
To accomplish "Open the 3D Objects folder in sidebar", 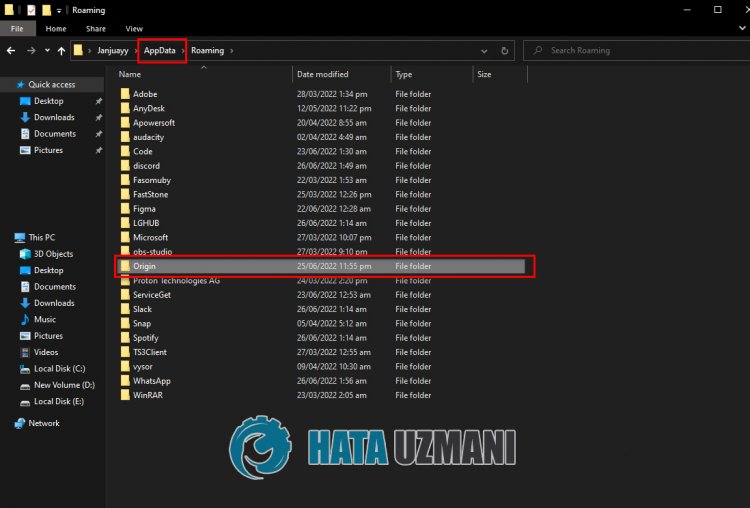I will [53, 254].
